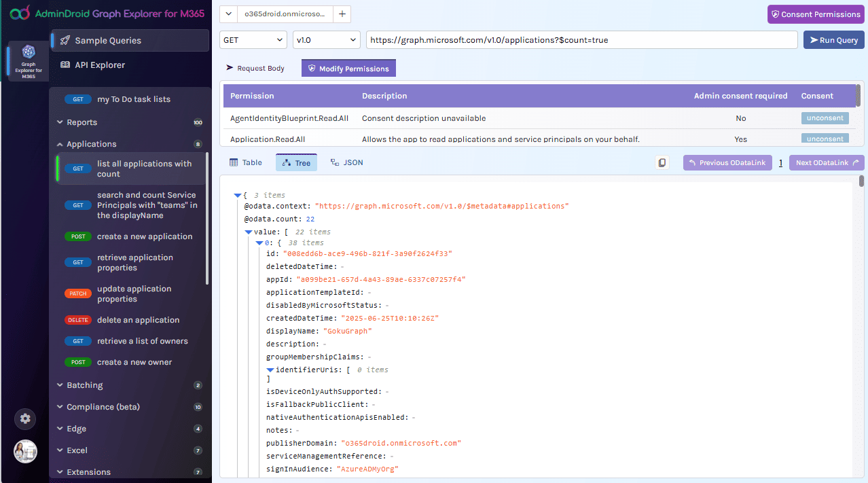Click the user profile avatar
The height and width of the screenshot is (483, 868).
25,451
